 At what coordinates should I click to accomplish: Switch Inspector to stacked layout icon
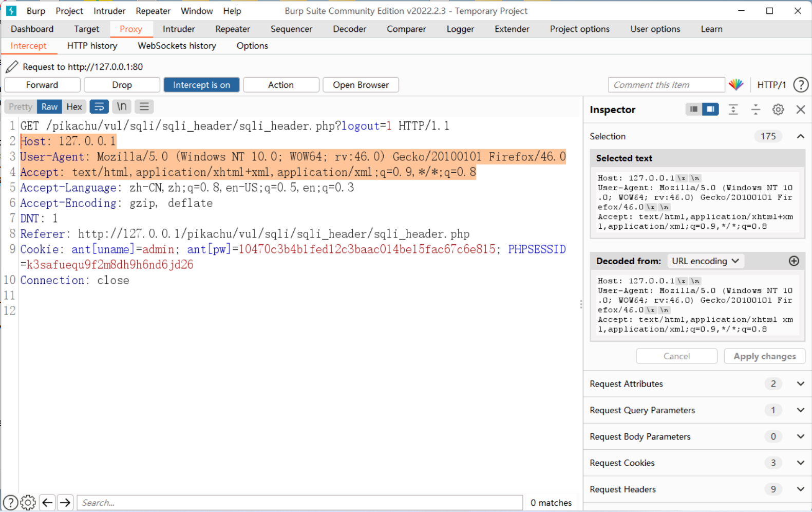pyautogui.click(x=694, y=109)
